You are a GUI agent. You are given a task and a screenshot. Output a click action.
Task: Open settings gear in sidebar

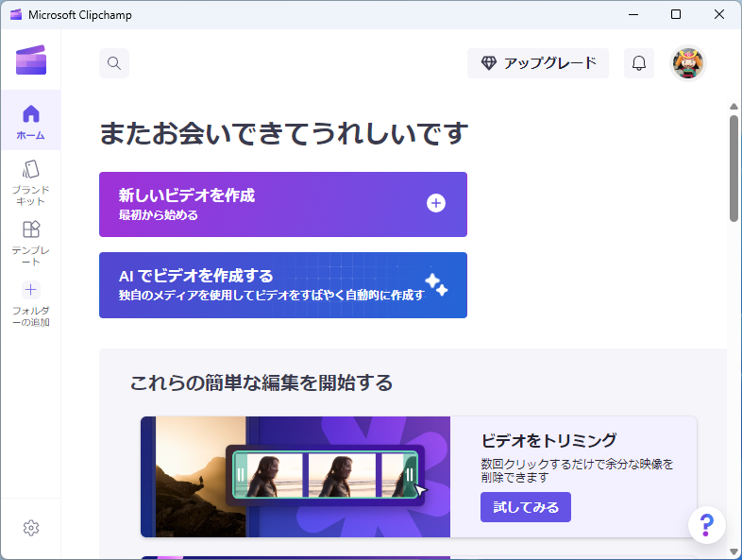tap(31, 528)
